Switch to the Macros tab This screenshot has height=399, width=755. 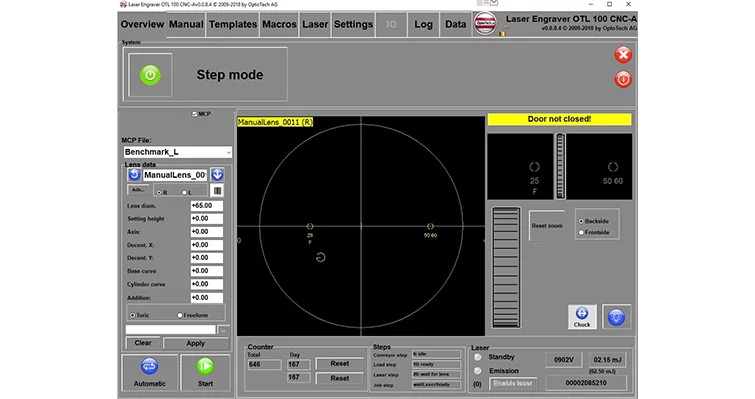click(279, 25)
